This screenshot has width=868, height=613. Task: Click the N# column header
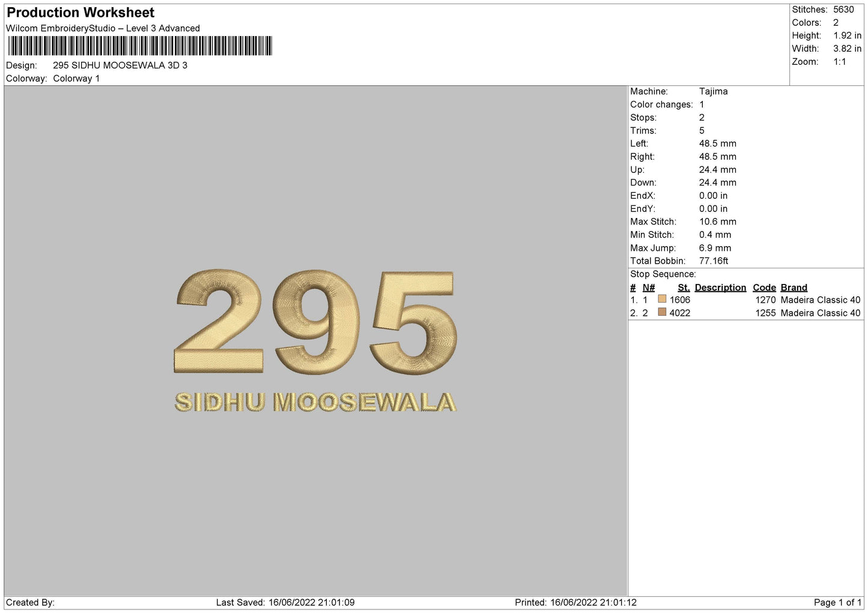coord(648,288)
